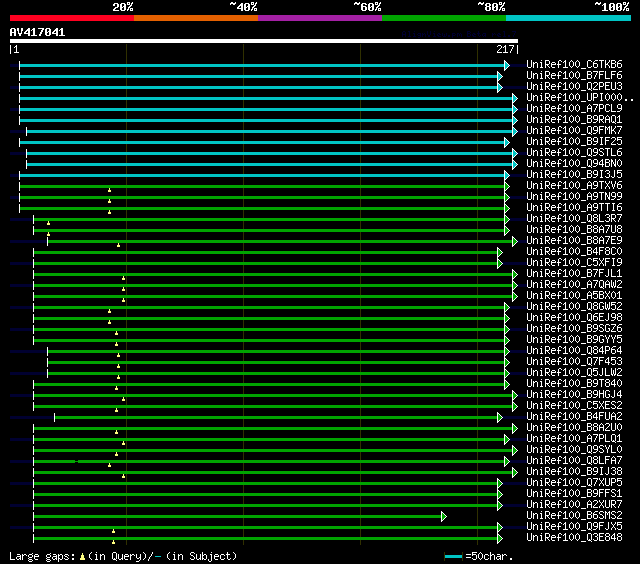640x564 pixels.
Task: Click the red 20% identity color segment
Action: click(x=71, y=18)
